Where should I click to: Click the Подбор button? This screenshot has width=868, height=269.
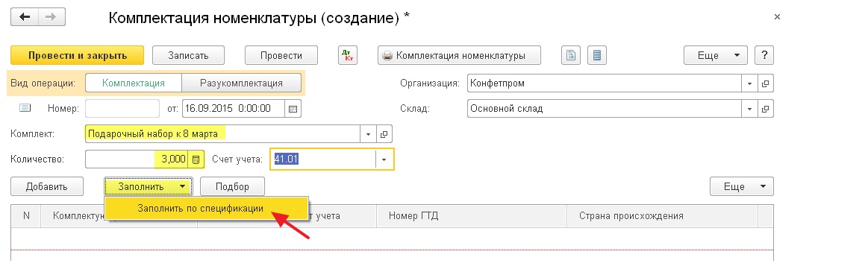point(233,186)
